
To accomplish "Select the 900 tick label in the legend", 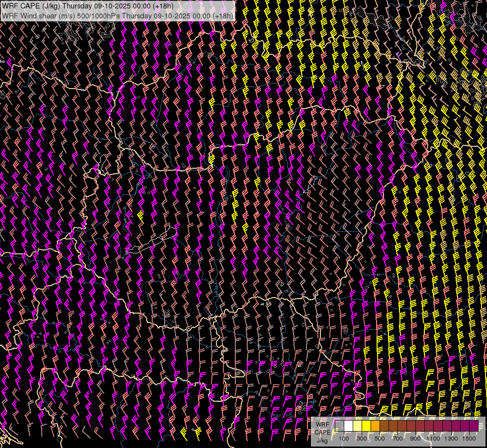I will pos(415,439).
